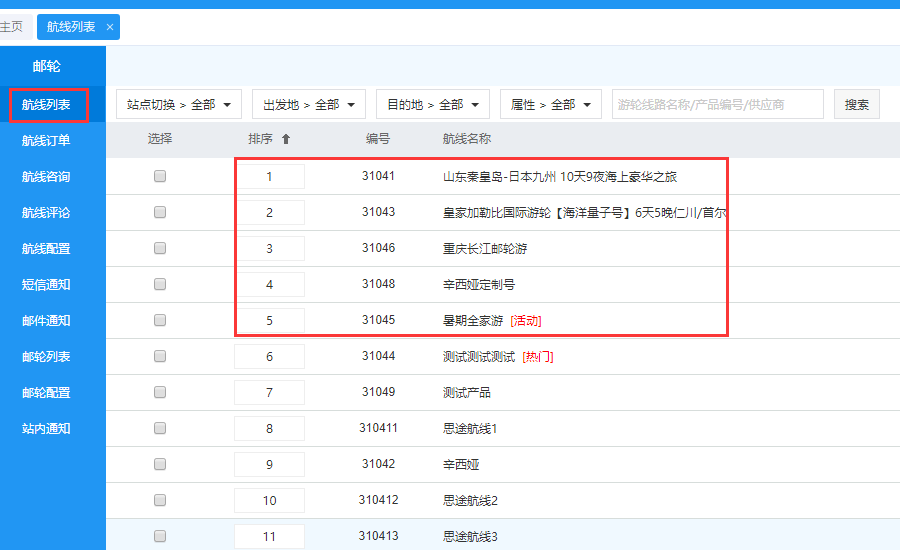Open 航线订单 in the sidebar
Viewport: 900px width, 550px height.
pos(46,141)
